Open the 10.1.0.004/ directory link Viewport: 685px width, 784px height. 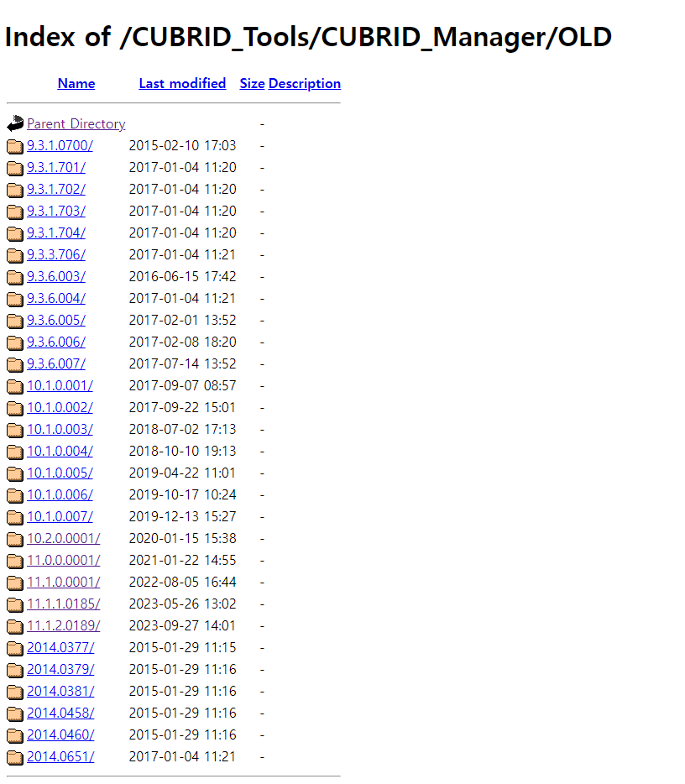tap(60, 451)
